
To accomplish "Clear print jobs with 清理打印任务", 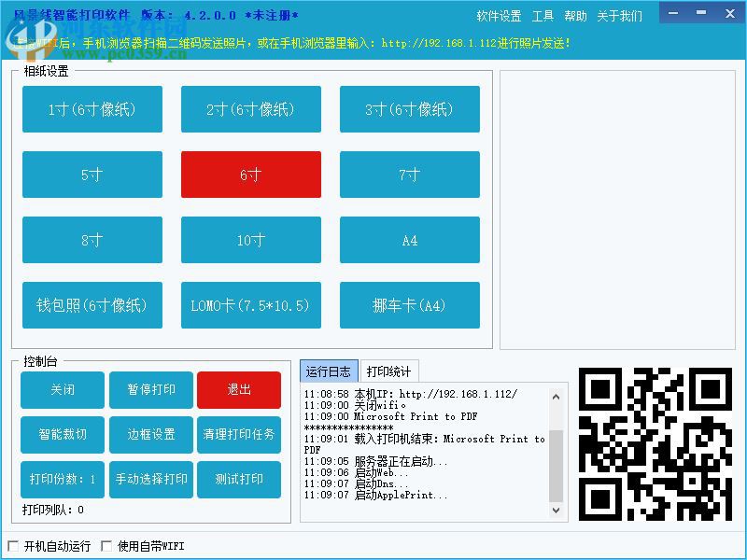I will (239, 435).
